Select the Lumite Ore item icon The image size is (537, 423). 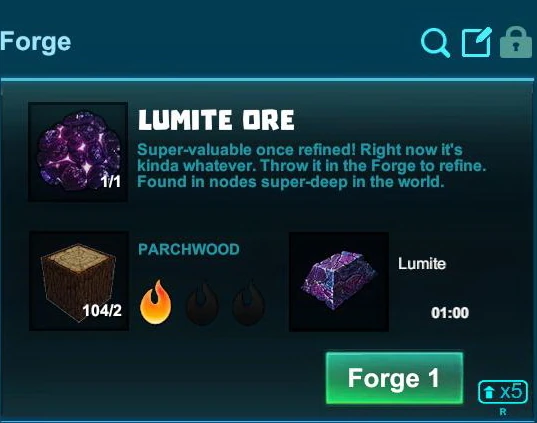click(x=78, y=152)
